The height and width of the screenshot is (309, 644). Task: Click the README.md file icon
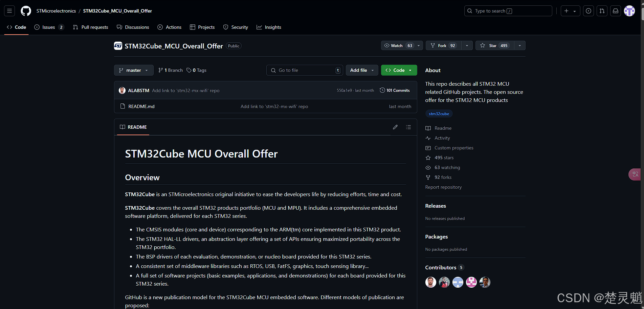click(x=123, y=106)
